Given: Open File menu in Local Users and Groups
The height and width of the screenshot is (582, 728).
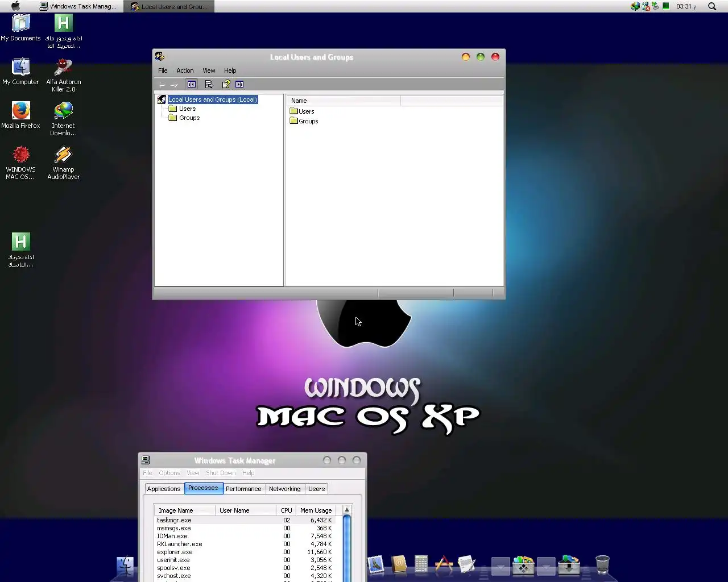Looking at the screenshot, I should [x=163, y=70].
